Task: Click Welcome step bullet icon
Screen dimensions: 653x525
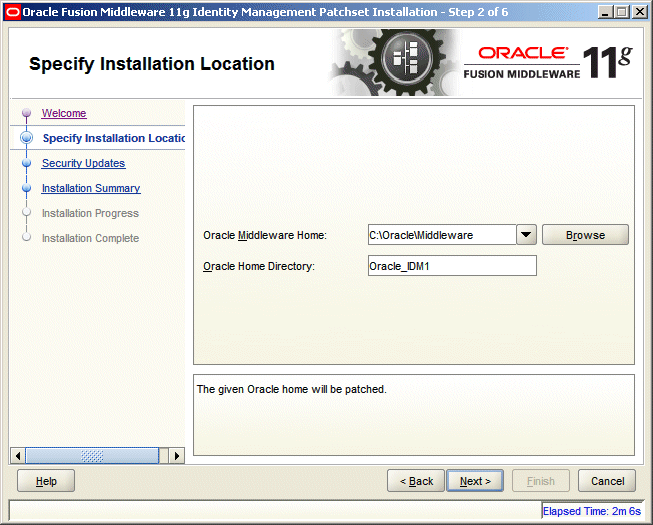Action: 26,113
